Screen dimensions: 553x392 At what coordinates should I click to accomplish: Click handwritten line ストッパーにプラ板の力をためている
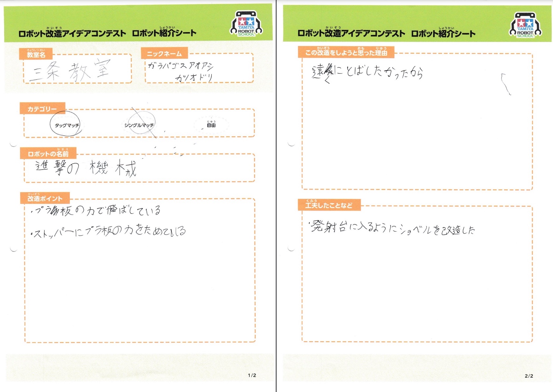coord(109,231)
